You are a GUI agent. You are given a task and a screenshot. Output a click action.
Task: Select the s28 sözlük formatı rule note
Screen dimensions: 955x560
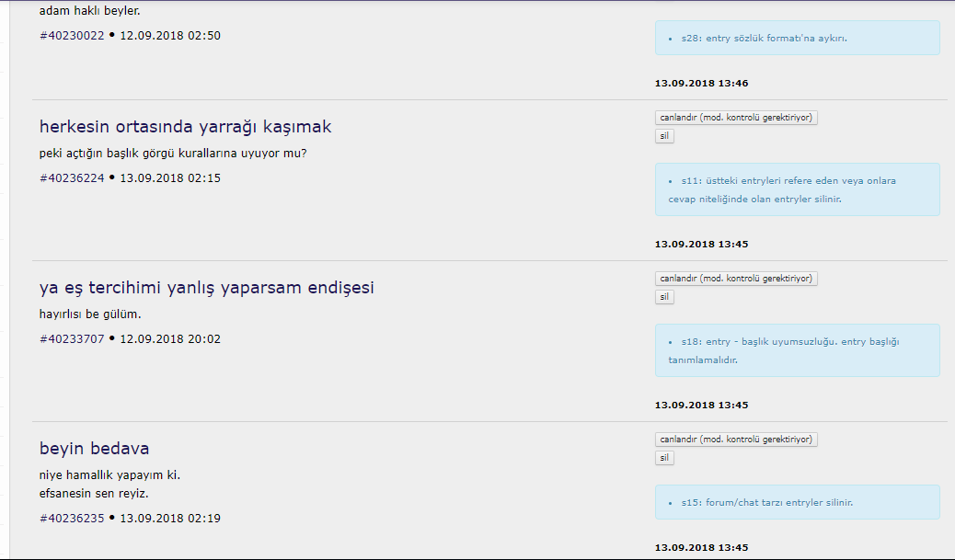coord(763,39)
